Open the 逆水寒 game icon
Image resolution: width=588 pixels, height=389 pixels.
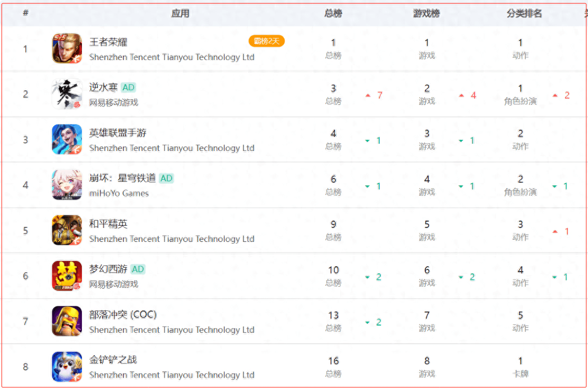click(67, 94)
